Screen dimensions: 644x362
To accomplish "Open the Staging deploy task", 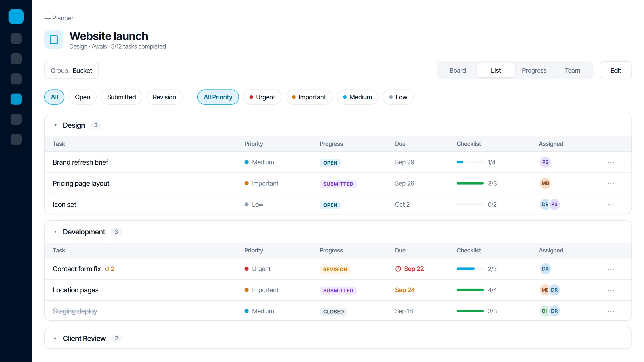I will 75,311.
